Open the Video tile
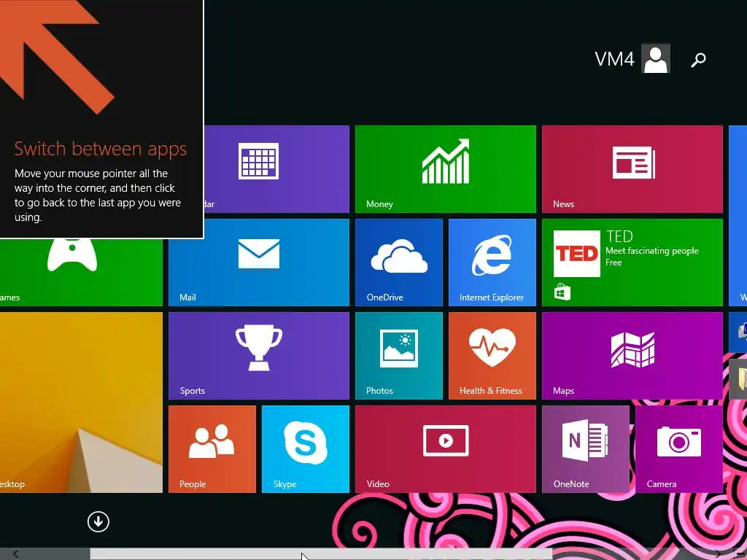747x560 pixels. (x=446, y=449)
